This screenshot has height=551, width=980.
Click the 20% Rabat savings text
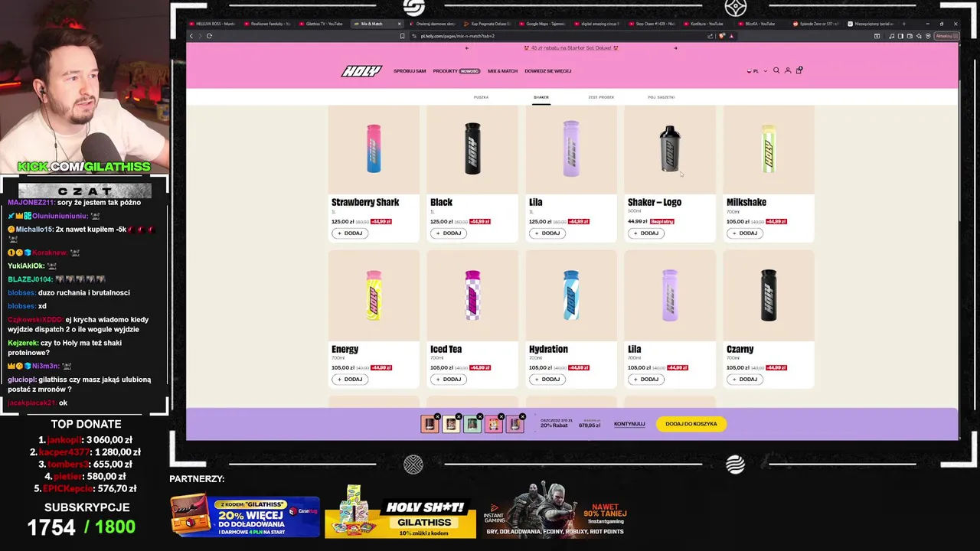pyautogui.click(x=554, y=425)
